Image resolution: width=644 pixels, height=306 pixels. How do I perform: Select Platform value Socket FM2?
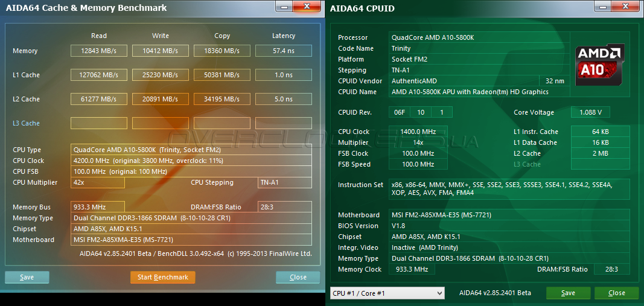(480, 59)
